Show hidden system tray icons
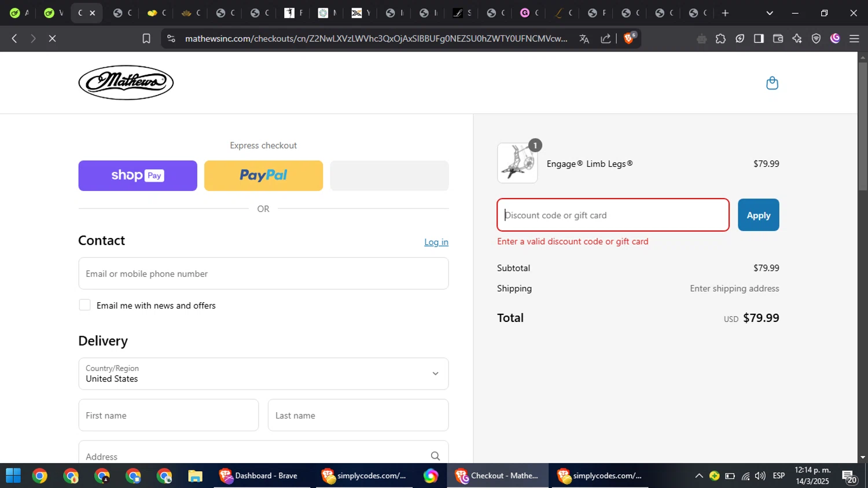The height and width of the screenshot is (488, 868). coord(699,476)
